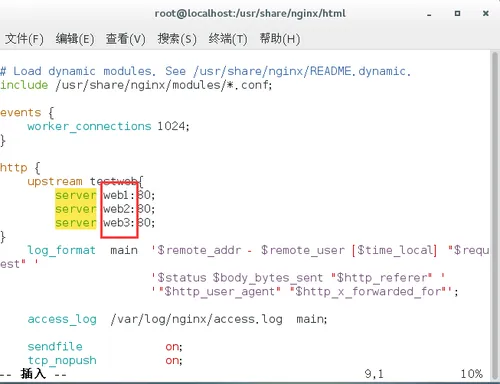Screen dimensions: 500x384
Task: Click 'tcp_nopush' directive
Action: pyautogui.click(x=62, y=361)
